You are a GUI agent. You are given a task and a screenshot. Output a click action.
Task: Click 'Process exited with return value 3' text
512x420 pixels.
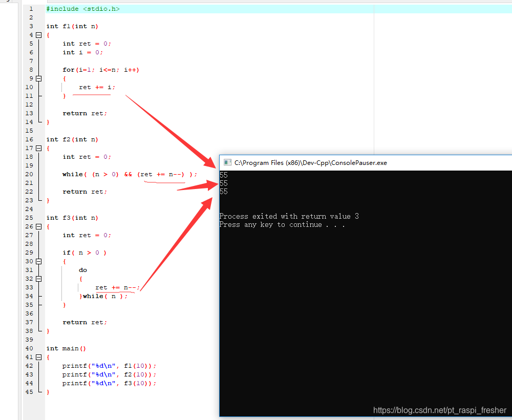point(289,216)
